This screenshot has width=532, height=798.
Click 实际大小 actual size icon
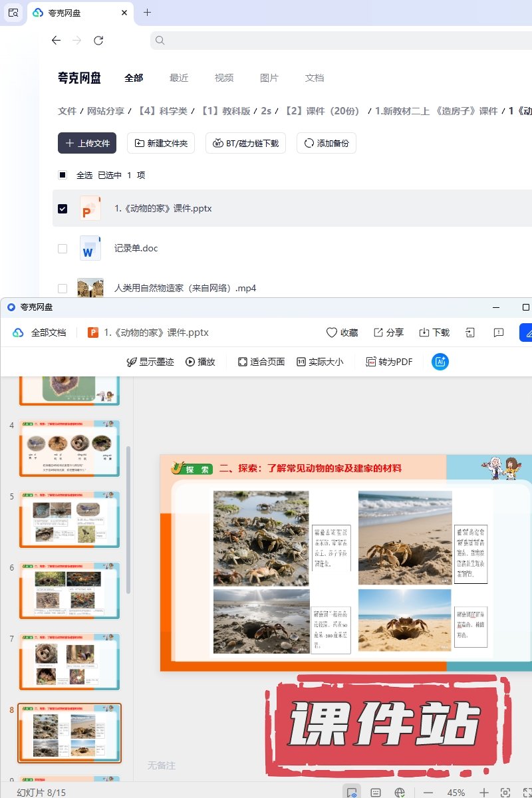pos(301,362)
